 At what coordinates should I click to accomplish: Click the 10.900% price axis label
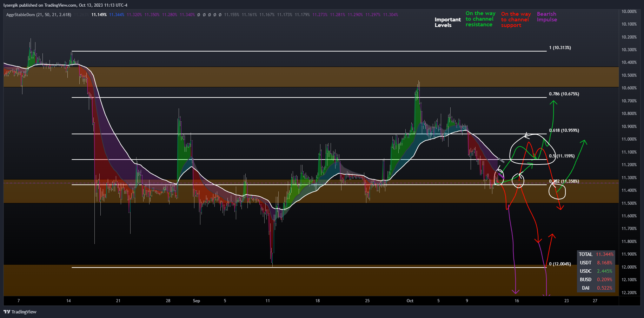pyautogui.click(x=629, y=127)
